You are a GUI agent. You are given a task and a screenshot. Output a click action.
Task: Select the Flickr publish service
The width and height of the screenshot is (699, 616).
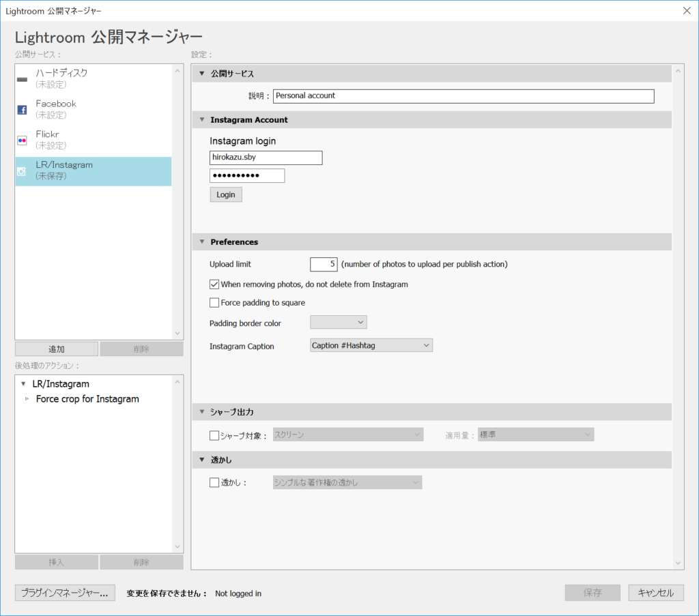[x=94, y=141]
